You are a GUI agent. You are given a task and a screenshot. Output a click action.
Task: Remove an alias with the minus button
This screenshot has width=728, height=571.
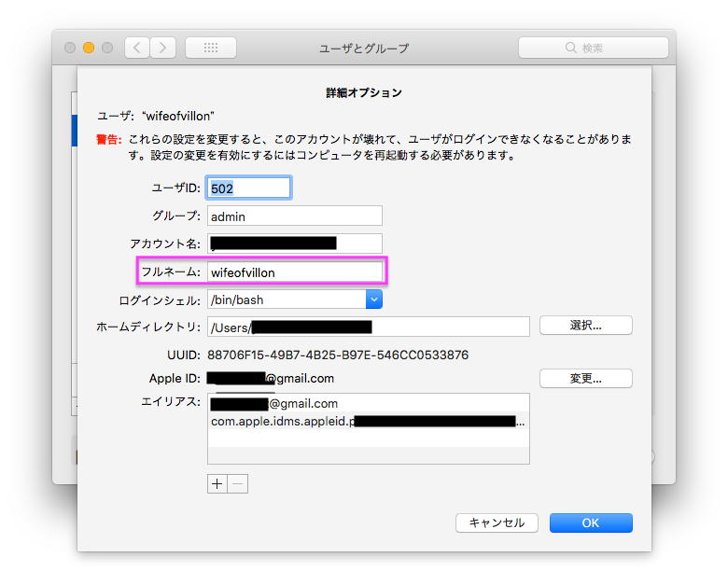pyautogui.click(x=238, y=483)
